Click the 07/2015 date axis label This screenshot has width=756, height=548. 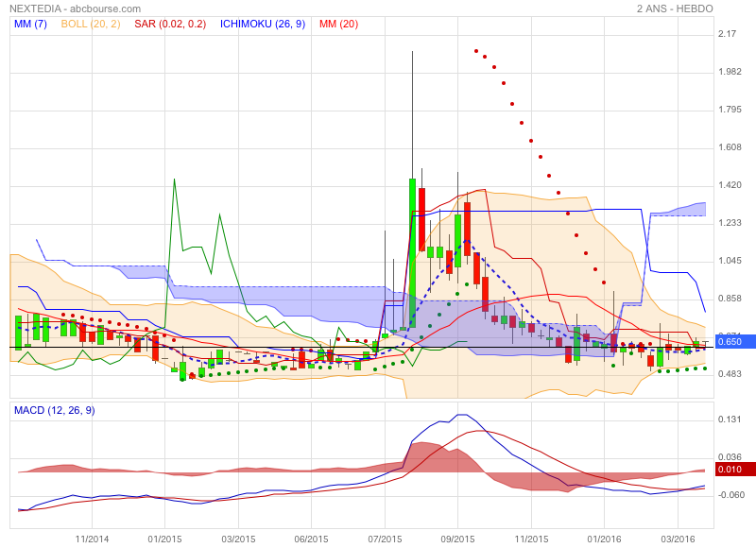pyautogui.click(x=385, y=539)
